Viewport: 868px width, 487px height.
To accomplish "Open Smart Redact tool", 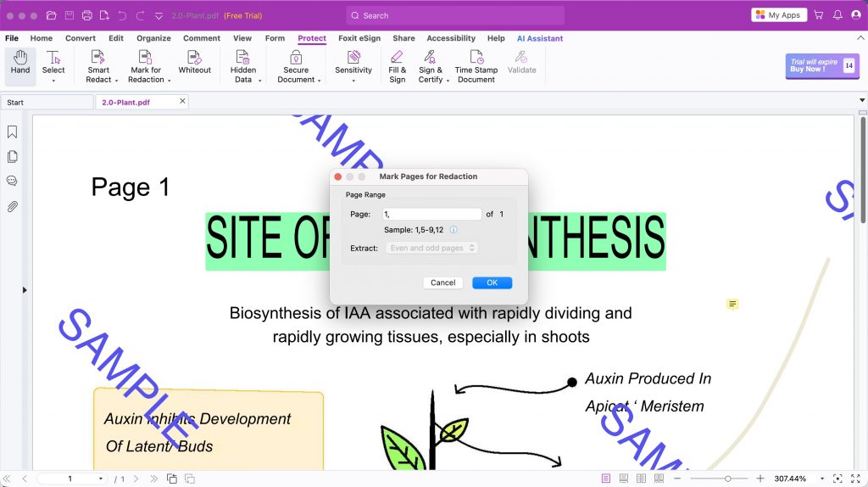I will click(98, 66).
